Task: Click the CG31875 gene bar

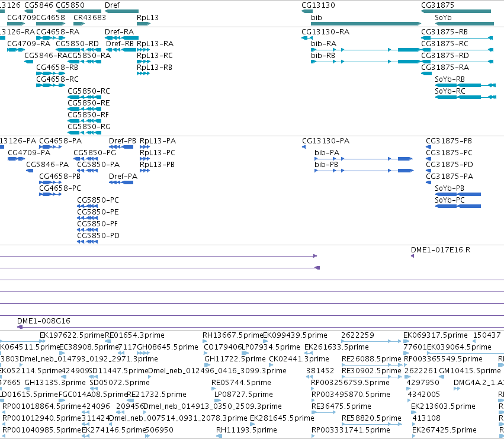Action: [x=456, y=11]
